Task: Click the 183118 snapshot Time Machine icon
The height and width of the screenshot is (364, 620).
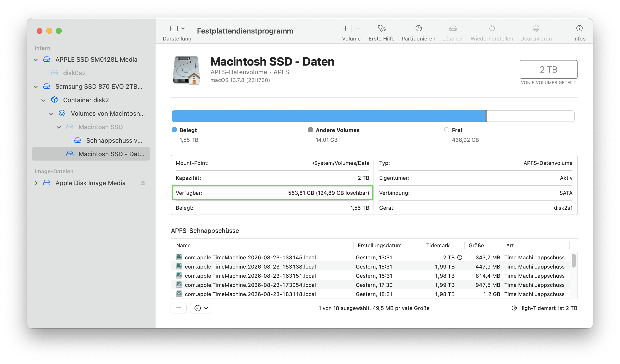Action: pyautogui.click(x=179, y=294)
